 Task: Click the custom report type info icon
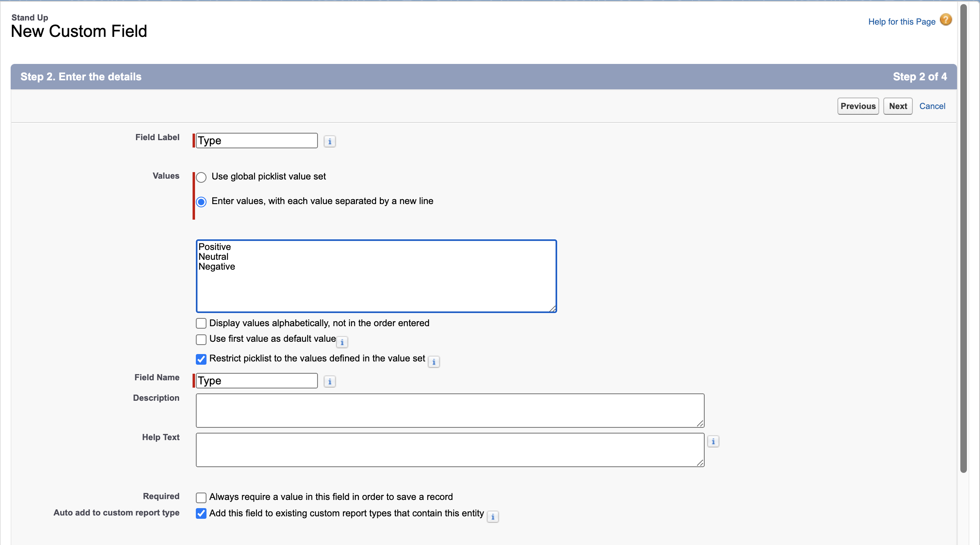pyautogui.click(x=492, y=517)
